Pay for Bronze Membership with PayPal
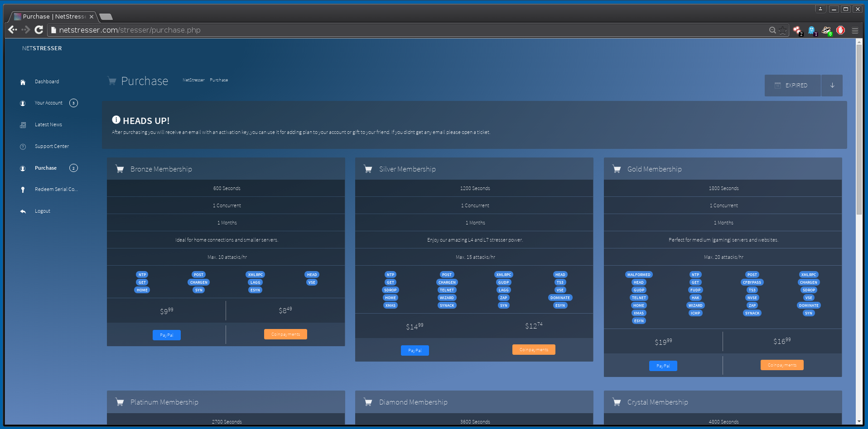The width and height of the screenshot is (868, 429). [x=167, y=335]
